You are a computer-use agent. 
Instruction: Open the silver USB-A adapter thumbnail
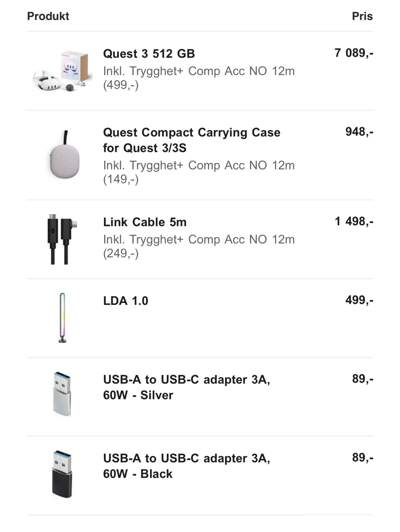point(62,394)
